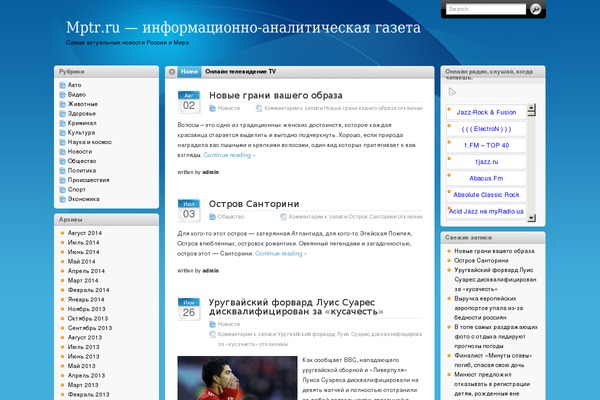Open the Животные category

click(83, 104)
